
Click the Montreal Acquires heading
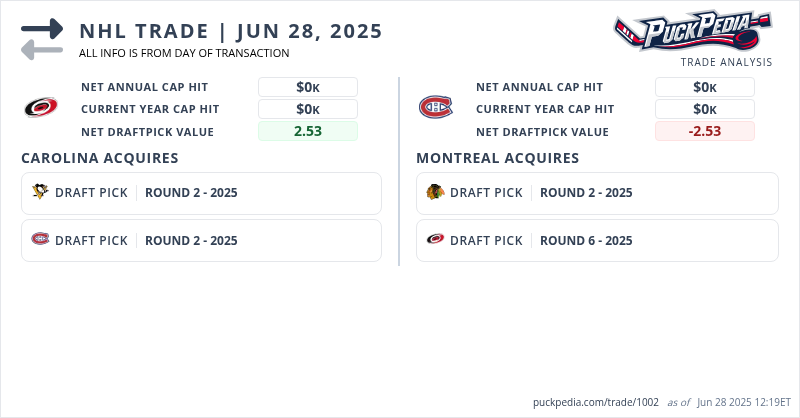pyautogui.click(x=497, y=158)
